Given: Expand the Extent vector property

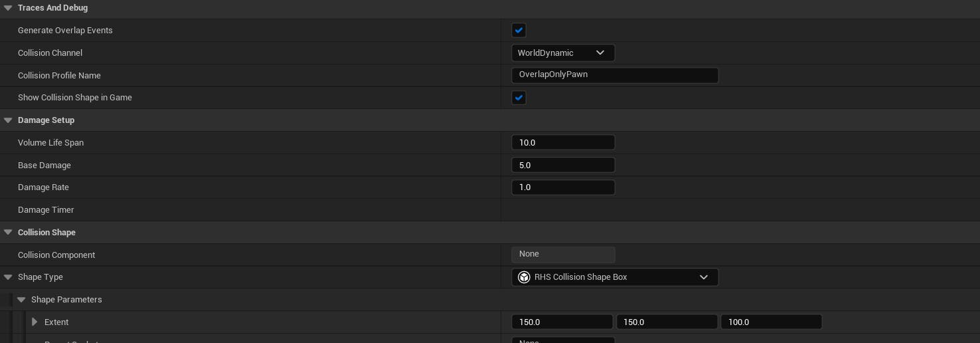Looking at the screenshot, I should (x=35, y=322).
